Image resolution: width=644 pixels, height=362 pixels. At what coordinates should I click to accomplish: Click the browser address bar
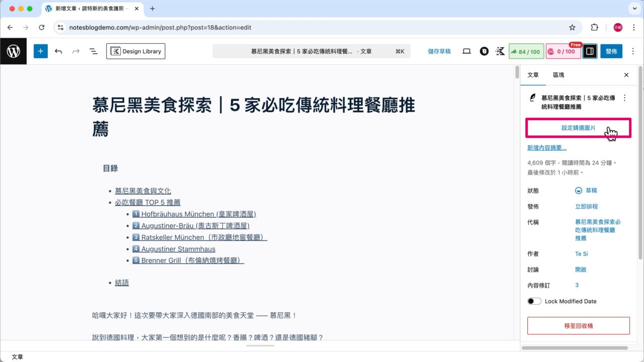(201, 28)
